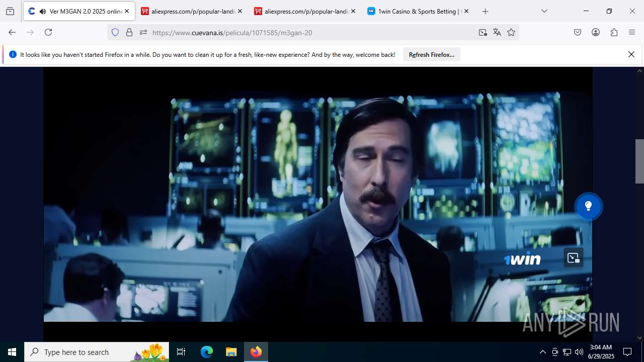Dismiss the Firefox refresh notification bar
This screenshot has height=362, width=644.
tap(631, 54)
